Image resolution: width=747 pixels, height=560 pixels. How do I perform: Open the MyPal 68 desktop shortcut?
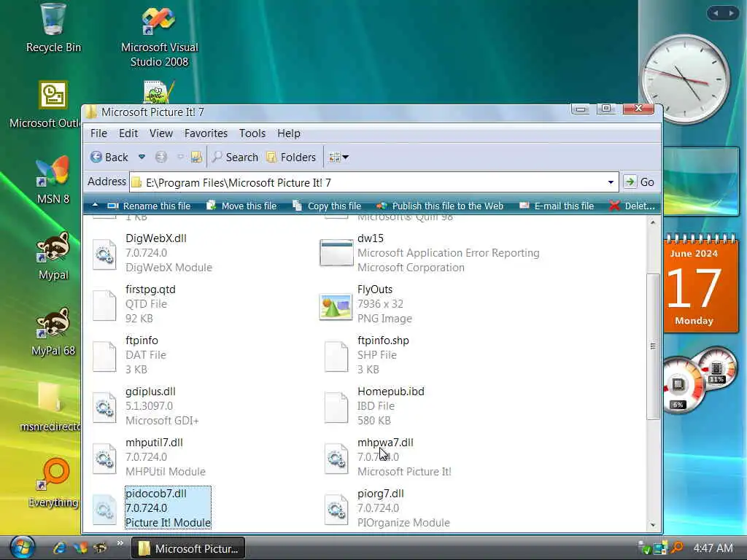[x=53, y=332]
